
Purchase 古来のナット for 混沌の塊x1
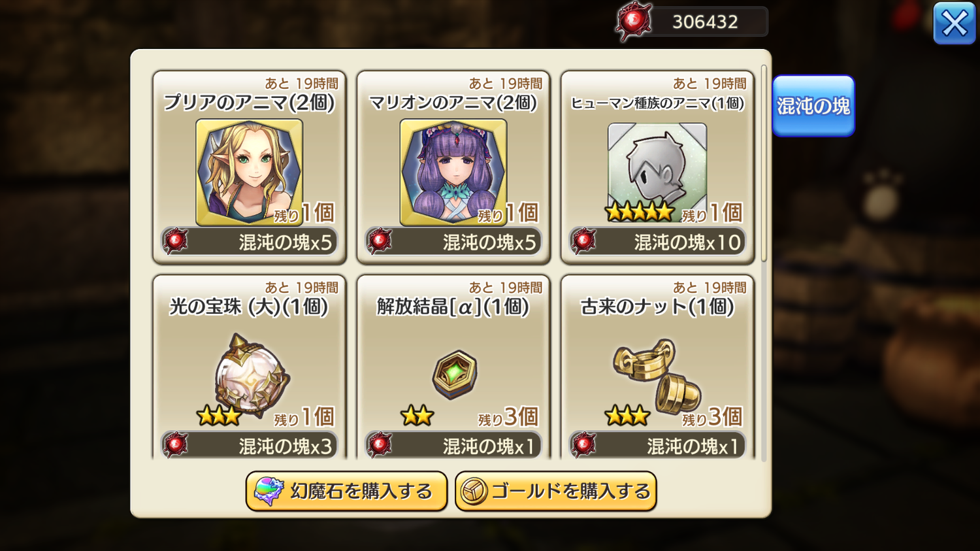tap(657, 445)
